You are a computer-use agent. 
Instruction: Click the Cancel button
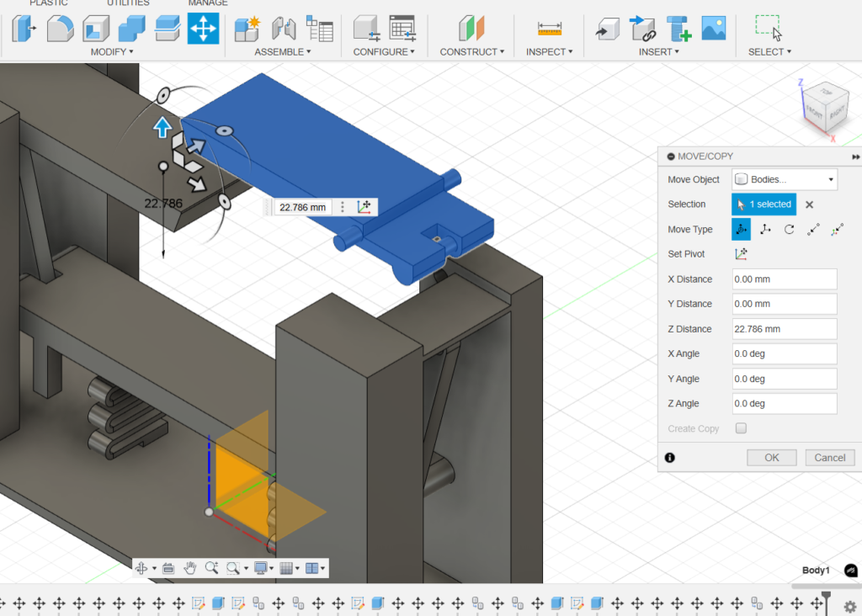pyautogui.click(x=829, y=458)
